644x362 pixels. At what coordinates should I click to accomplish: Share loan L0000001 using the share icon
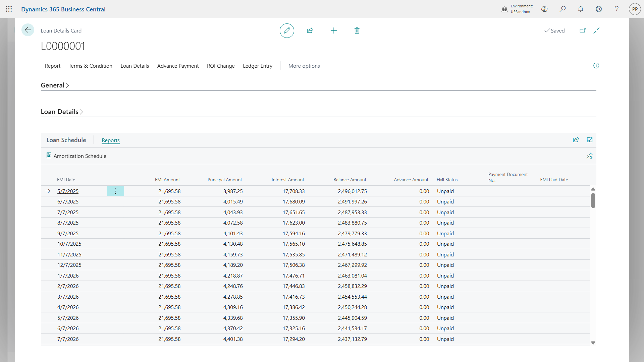click(x=310, y=31)
